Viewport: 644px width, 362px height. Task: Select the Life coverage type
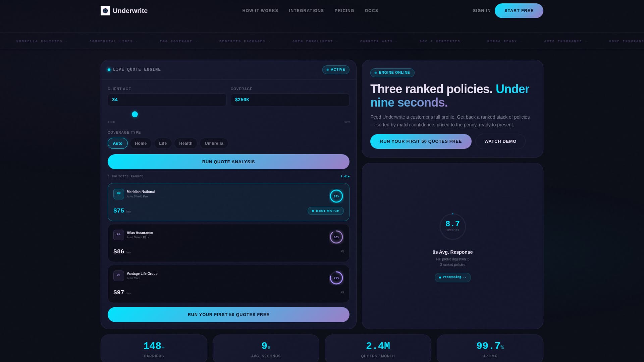click(x=163, y=143)
